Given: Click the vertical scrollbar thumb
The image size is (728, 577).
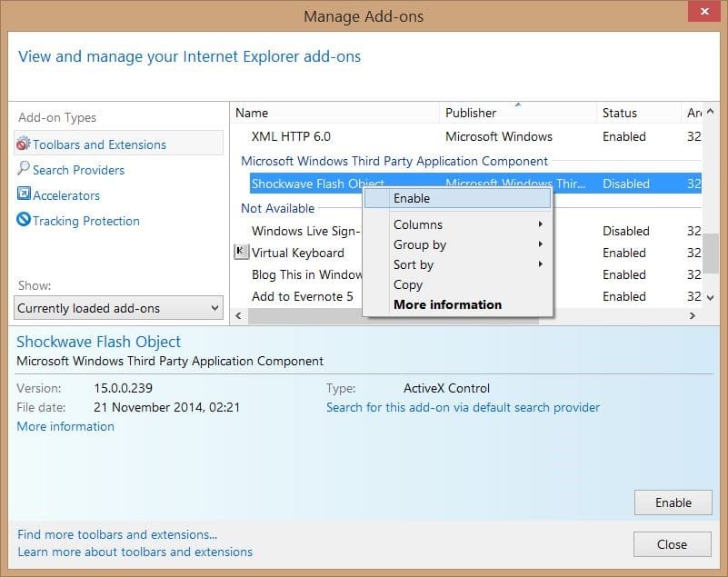Looking at the screenshot, I should point(711,254).
